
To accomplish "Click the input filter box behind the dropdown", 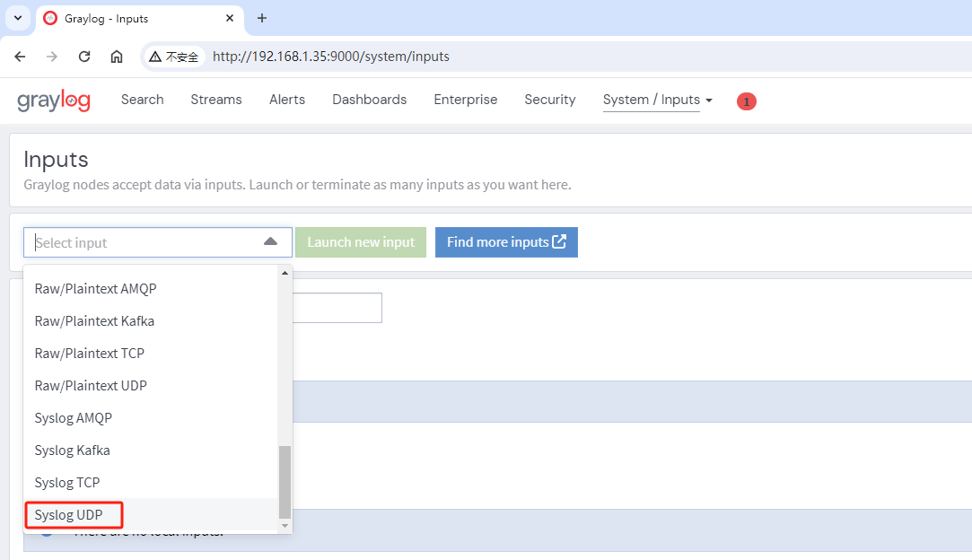I will [337, 308].
